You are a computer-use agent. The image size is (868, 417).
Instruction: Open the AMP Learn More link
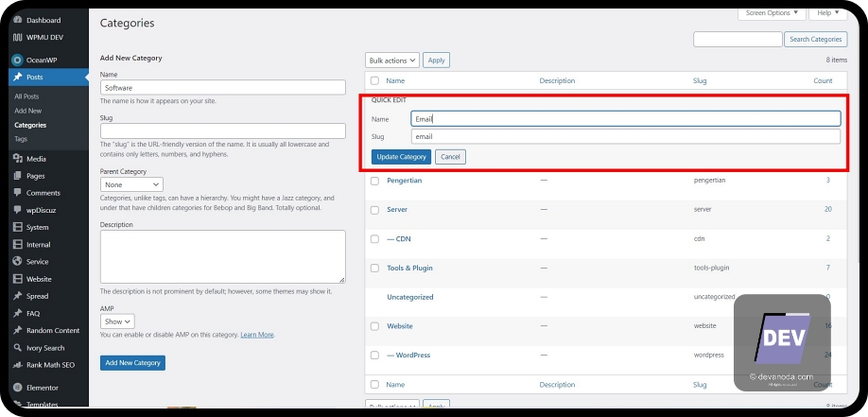pyautogui.click(x=257, y=335)
